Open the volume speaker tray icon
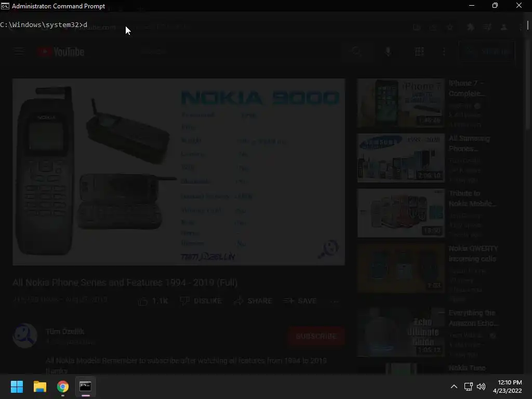 pyautogui.click(x=481, y=387)
